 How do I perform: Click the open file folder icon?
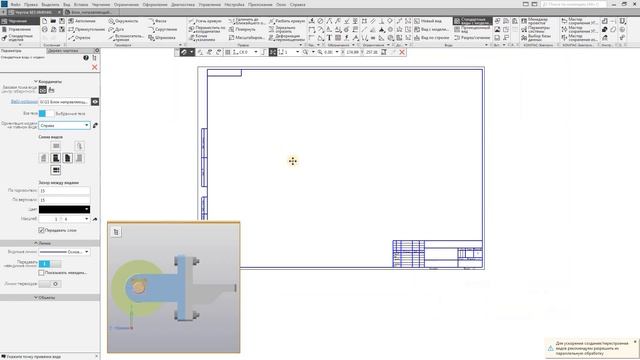(53, 21)
